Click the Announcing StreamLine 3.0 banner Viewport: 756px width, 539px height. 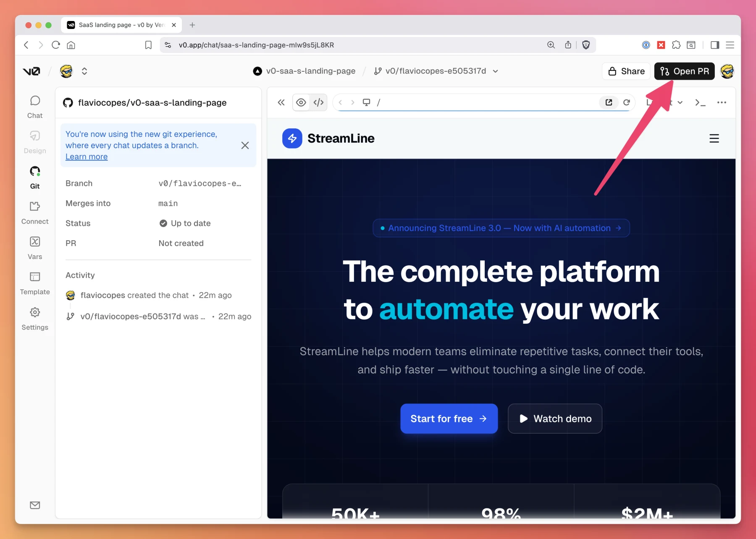point(501,228)
